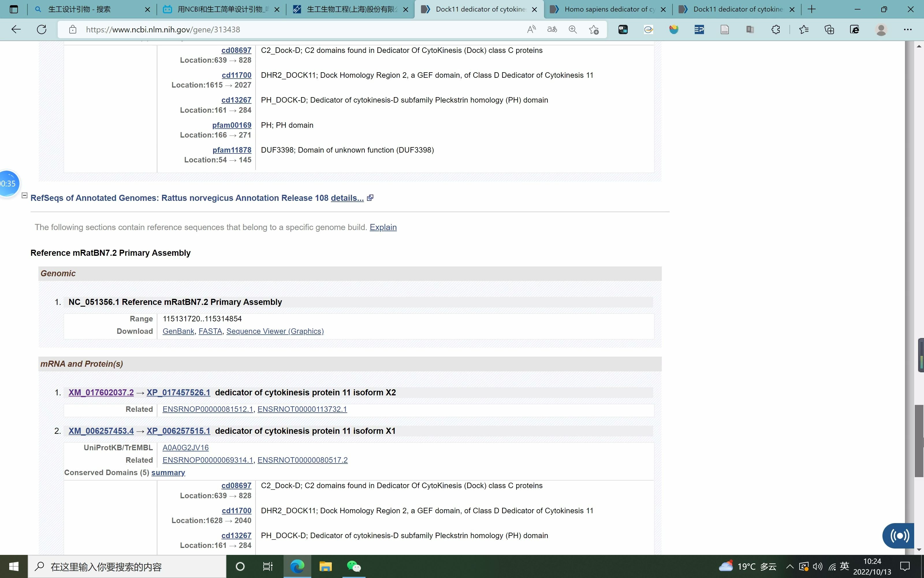Open ENSRNOP00000081512.1 Ensembl link
This screenshot has width=924, height=578.
(208, 410)
